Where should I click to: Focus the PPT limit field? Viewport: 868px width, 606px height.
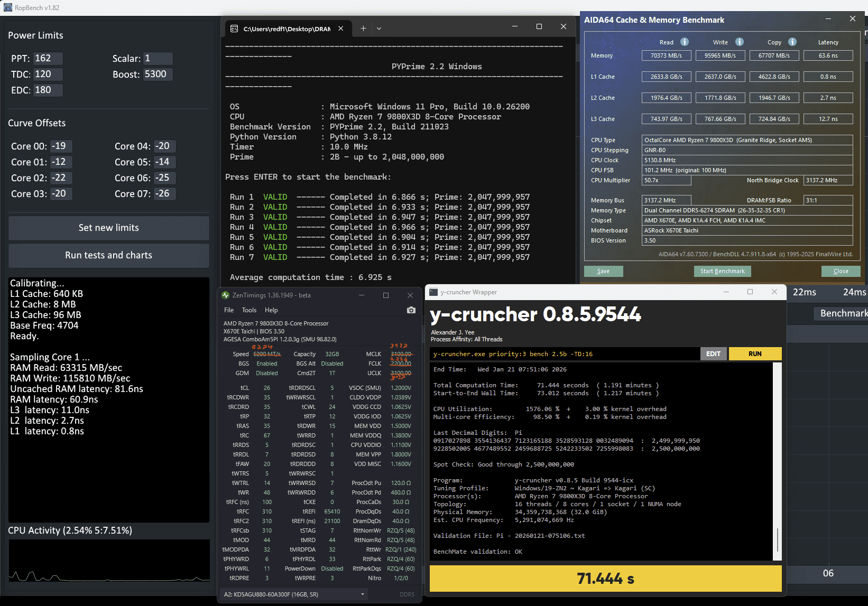point(48,59)
